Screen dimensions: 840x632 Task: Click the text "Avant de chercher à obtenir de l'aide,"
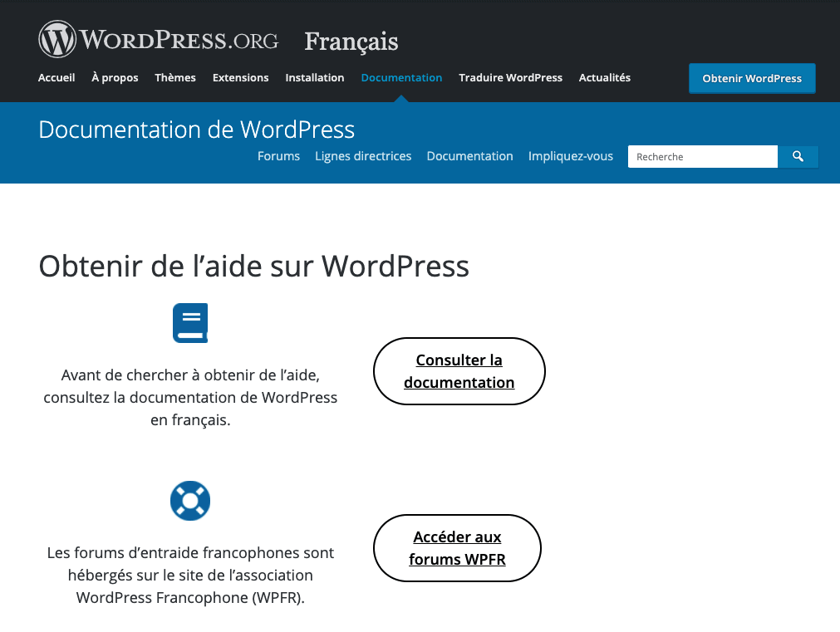190,375
